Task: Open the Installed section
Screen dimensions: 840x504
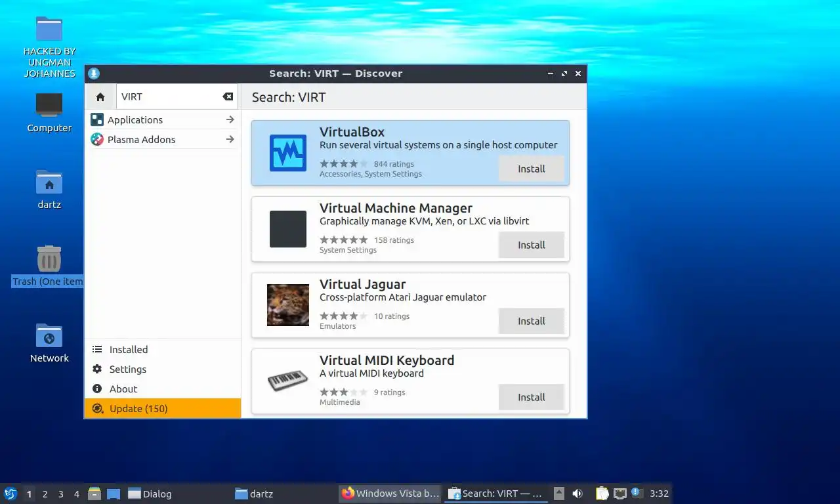Action: pos(163,349)
